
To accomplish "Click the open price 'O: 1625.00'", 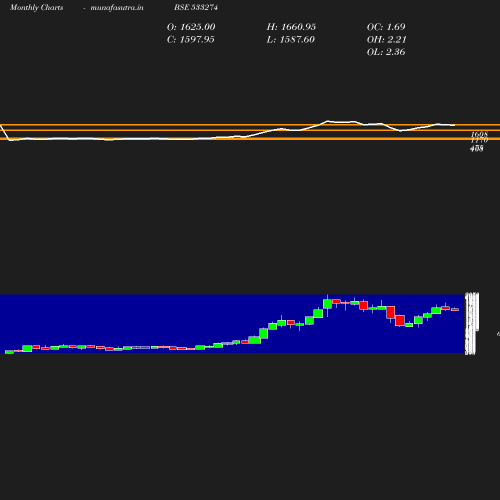I will [x=191, y=27].
